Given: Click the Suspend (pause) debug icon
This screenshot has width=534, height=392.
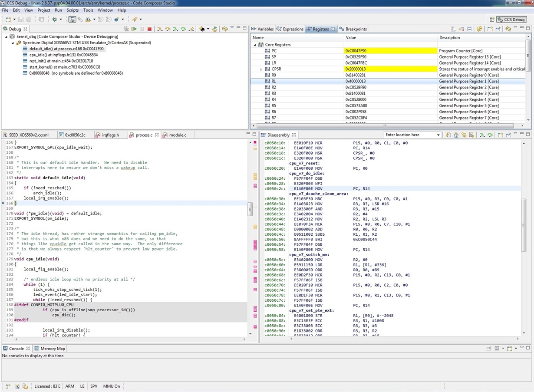Looking at the screenshot, I should point(142,28).
